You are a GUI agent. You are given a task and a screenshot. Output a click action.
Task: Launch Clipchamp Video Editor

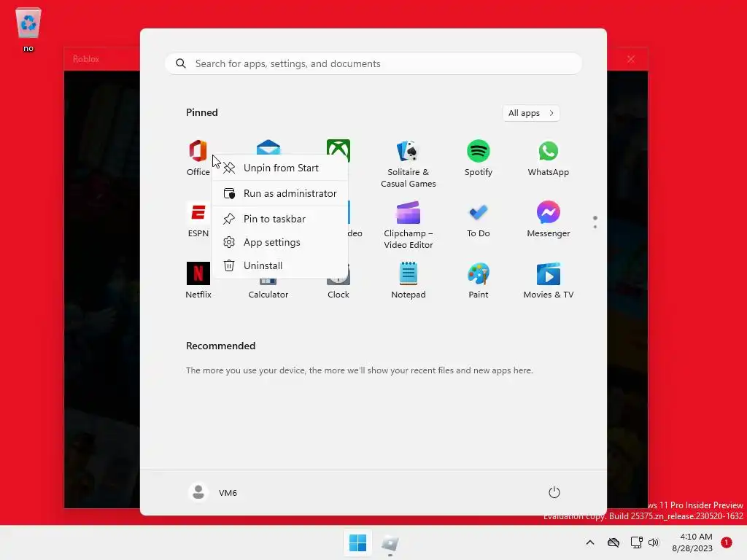[409, 225]
